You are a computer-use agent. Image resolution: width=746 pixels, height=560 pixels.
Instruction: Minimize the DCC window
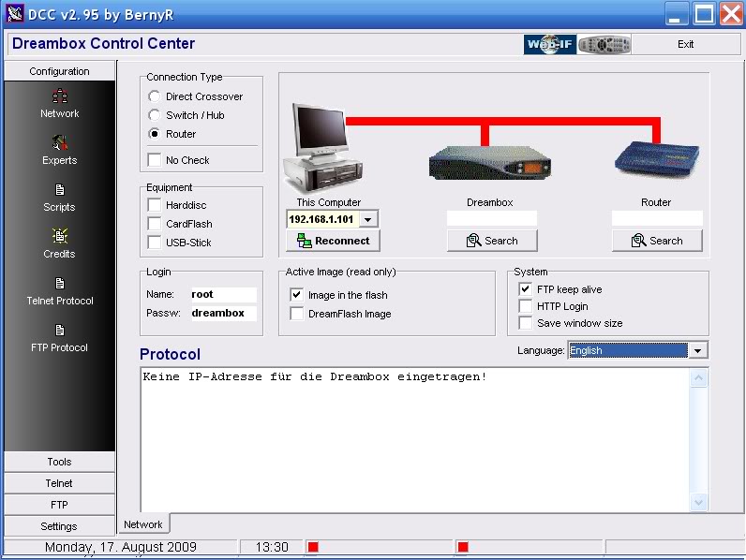click(676, 13)
